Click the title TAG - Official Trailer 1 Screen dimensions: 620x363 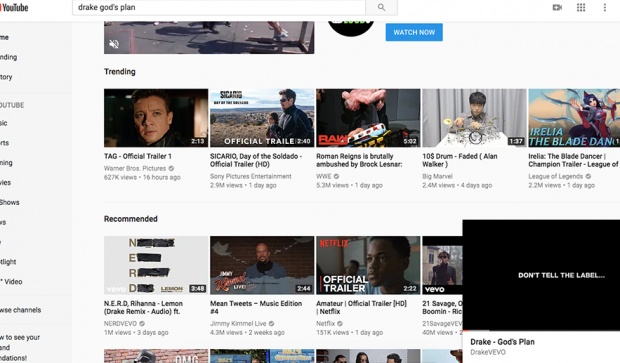(x=138, y=156)
